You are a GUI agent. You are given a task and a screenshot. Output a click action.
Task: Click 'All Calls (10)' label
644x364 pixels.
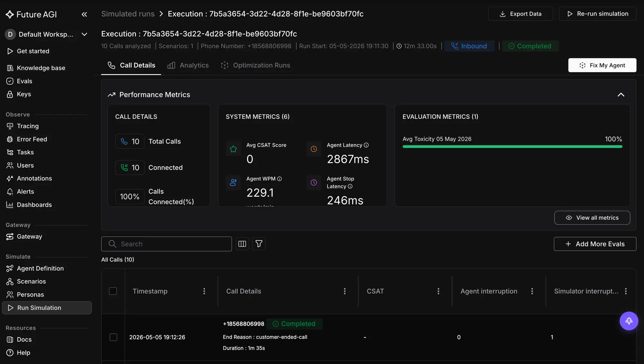[118, 260]
